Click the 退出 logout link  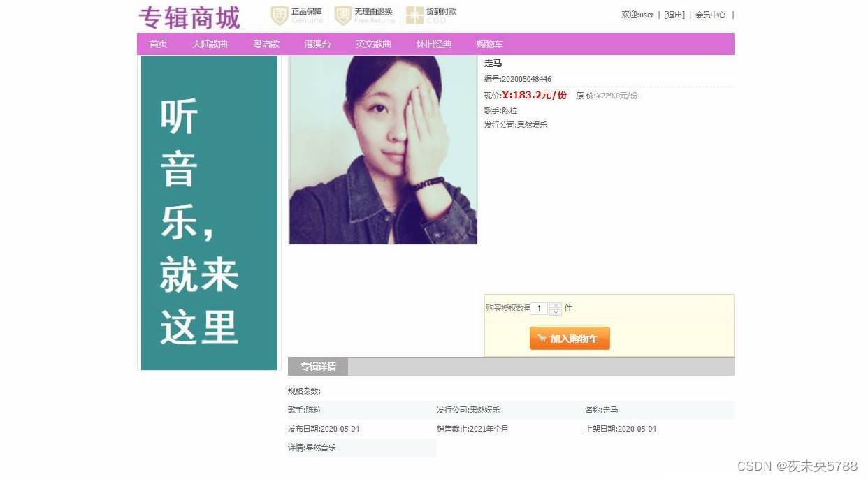[674, 15]
